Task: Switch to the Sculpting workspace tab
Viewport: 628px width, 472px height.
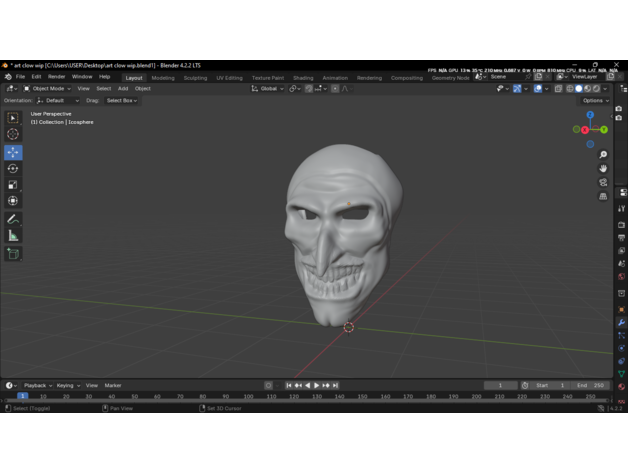Action: click(x=195, y=77)
